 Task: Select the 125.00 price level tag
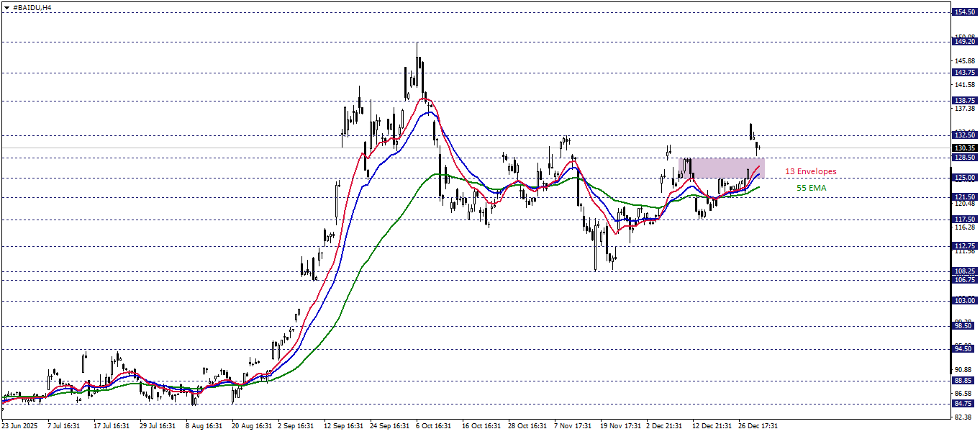click(963, 177)
